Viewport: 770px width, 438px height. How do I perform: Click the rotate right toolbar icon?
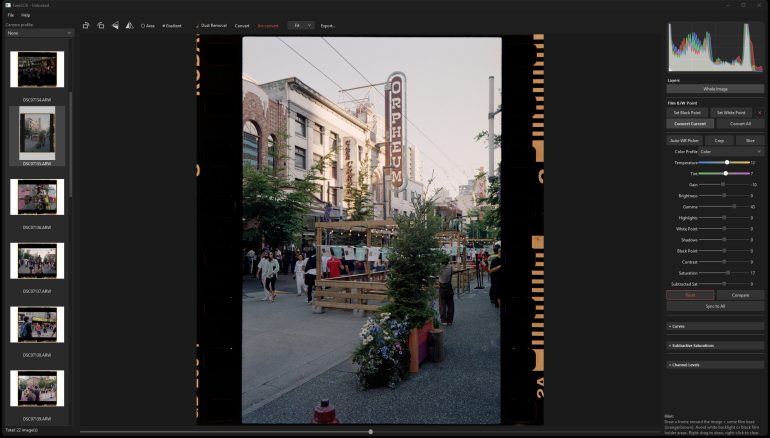pos(86,26)
